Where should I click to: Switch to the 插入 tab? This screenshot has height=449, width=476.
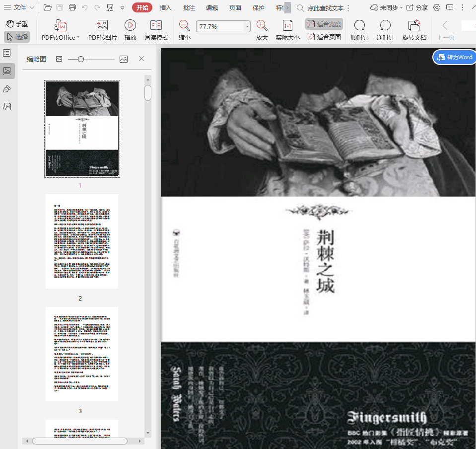pyautogui.click(x=165, y=7)
